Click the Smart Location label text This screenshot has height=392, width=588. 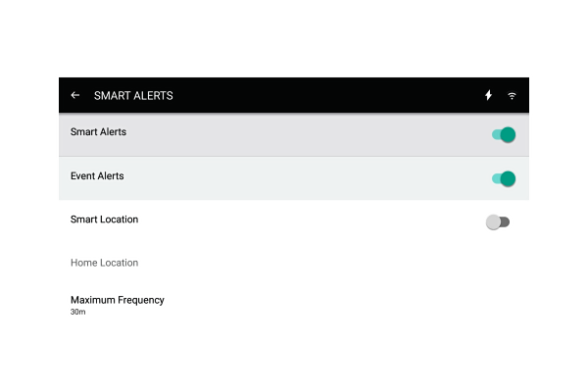click(x=104, y=220)
